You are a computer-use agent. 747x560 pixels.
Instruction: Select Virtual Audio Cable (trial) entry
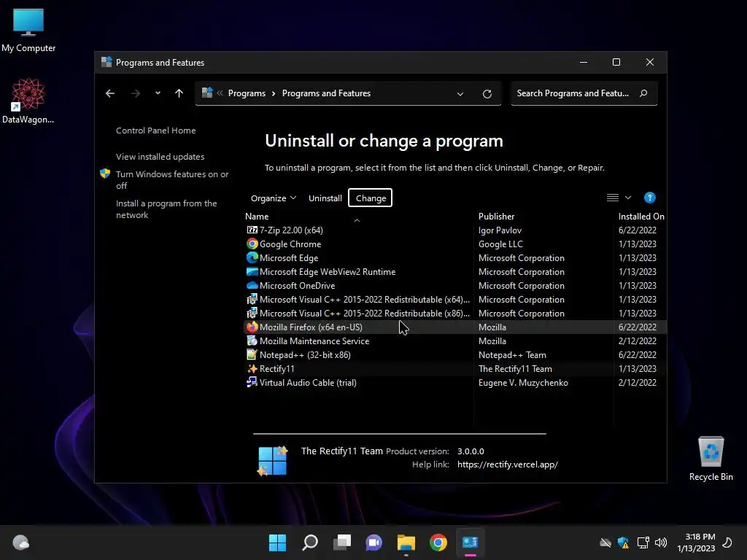(x=308, y=382)
